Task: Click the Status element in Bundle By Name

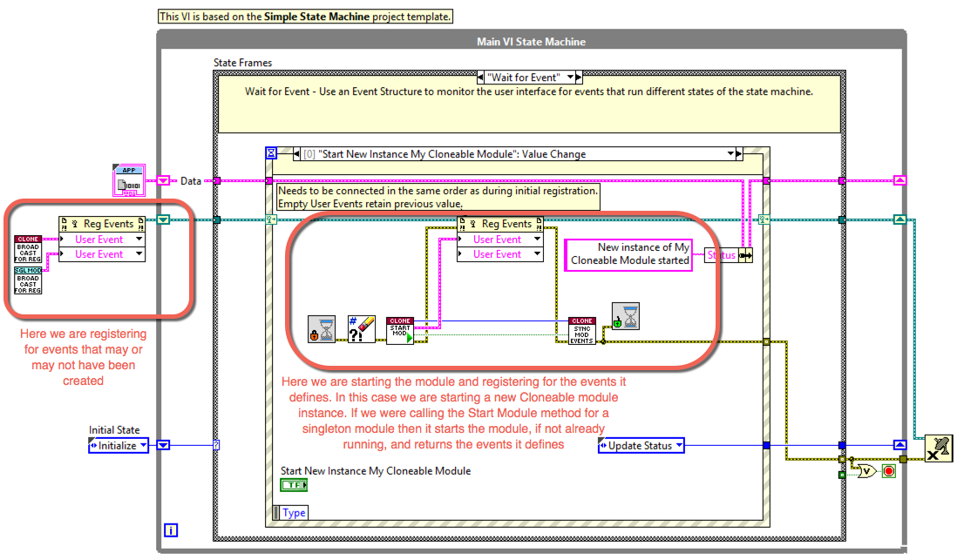Action: point(721,255)
